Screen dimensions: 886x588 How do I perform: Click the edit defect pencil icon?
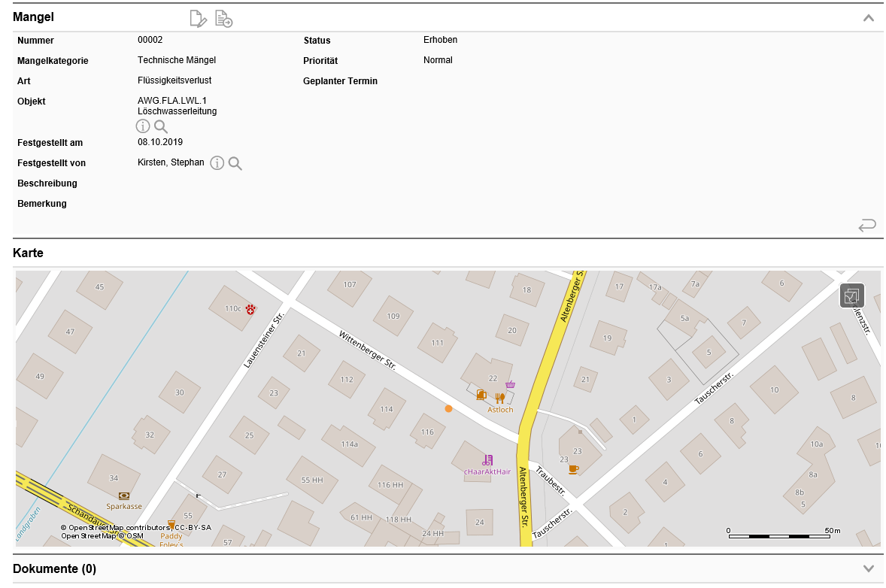tap(198, 19)
